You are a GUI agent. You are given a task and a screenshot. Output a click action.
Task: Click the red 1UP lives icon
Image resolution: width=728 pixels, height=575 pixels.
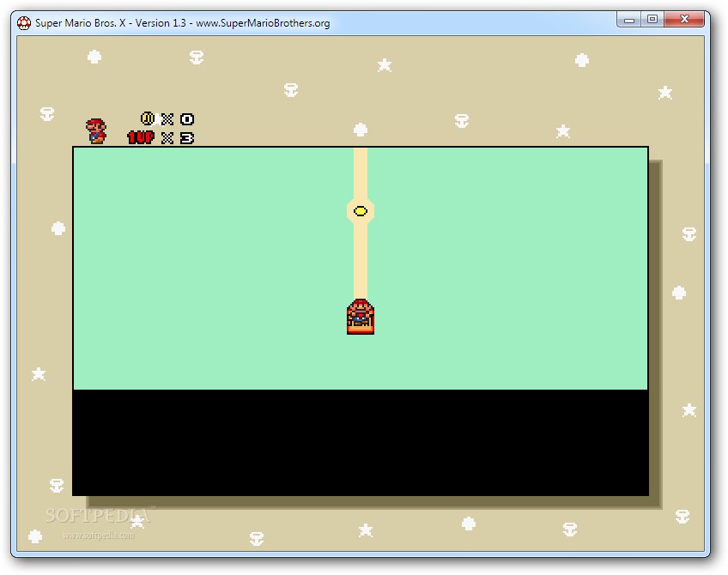(141, 137)
